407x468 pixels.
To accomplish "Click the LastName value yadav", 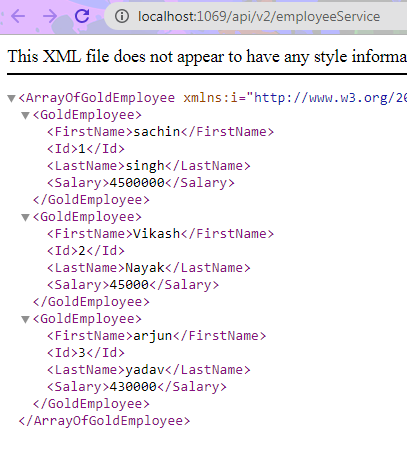I will tap(145, 370).
